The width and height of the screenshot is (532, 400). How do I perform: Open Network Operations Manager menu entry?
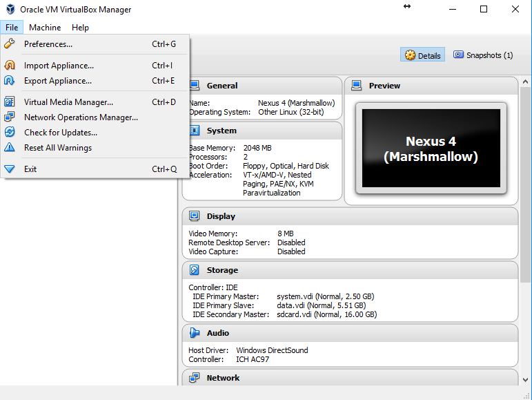tap(95, 117)
